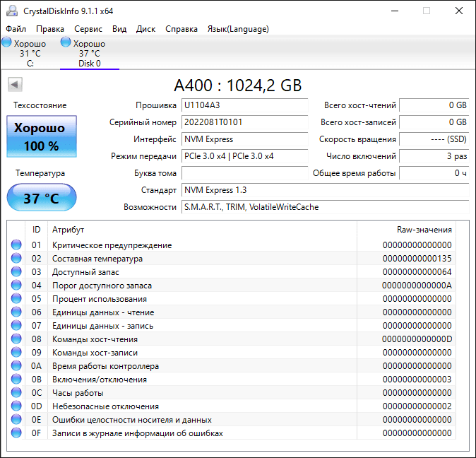Open the Файл menu
476x458 pixels.
click(16, 29)
